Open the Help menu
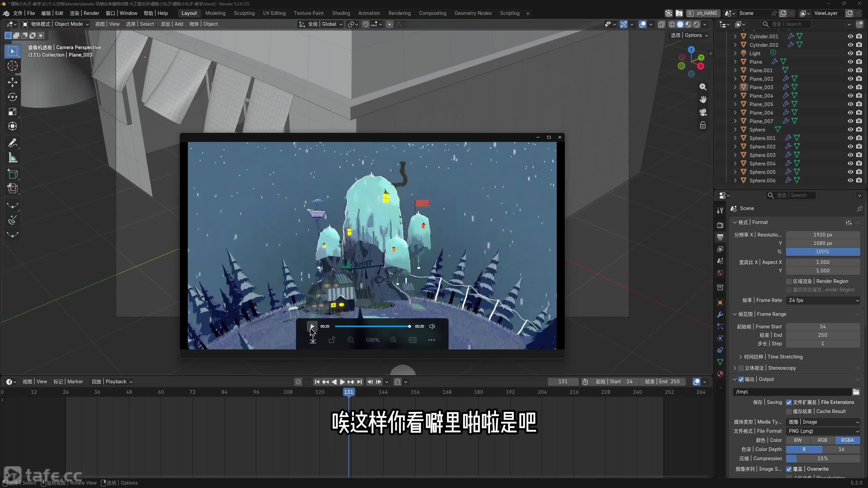 click(x=156, y=13)
